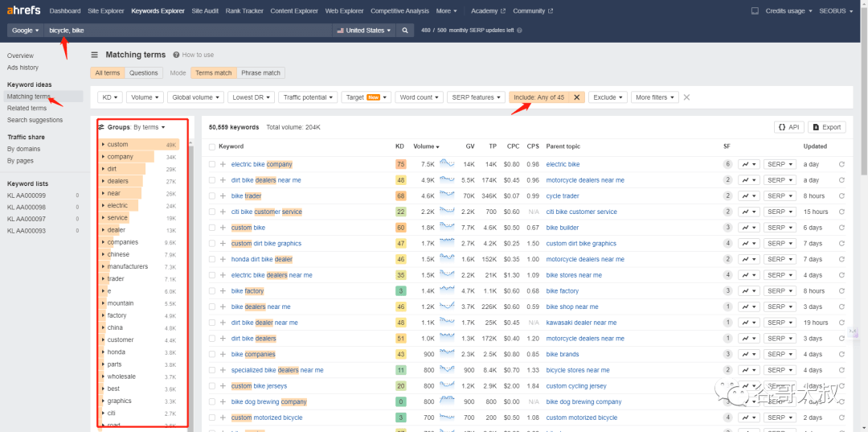Open the dirt bike dealers near me keyword link
Image resolution: width=868 pixels, height=432 pixels.
click(266, 180)
